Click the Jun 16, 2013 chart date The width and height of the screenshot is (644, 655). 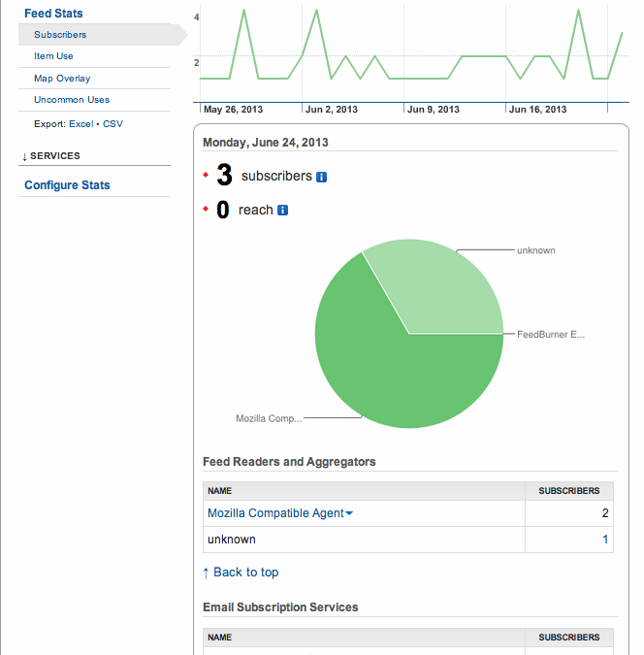pyautogui.click(x=538, y=110)
